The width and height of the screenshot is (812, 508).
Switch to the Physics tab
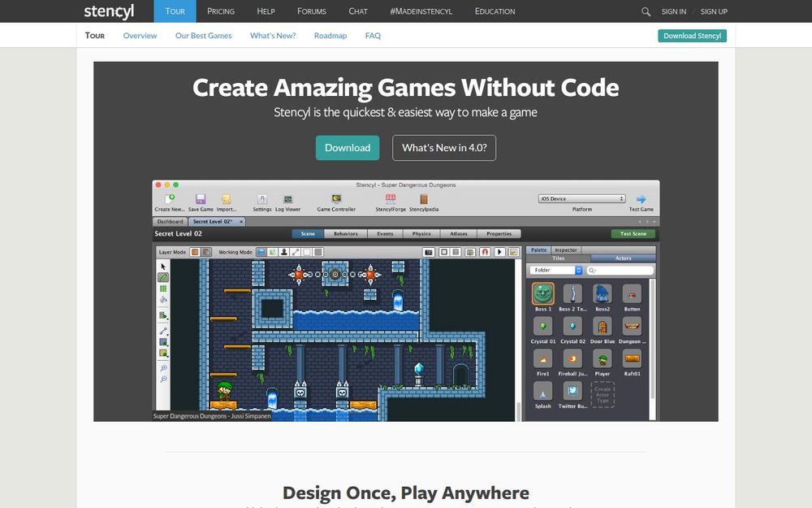421,234
